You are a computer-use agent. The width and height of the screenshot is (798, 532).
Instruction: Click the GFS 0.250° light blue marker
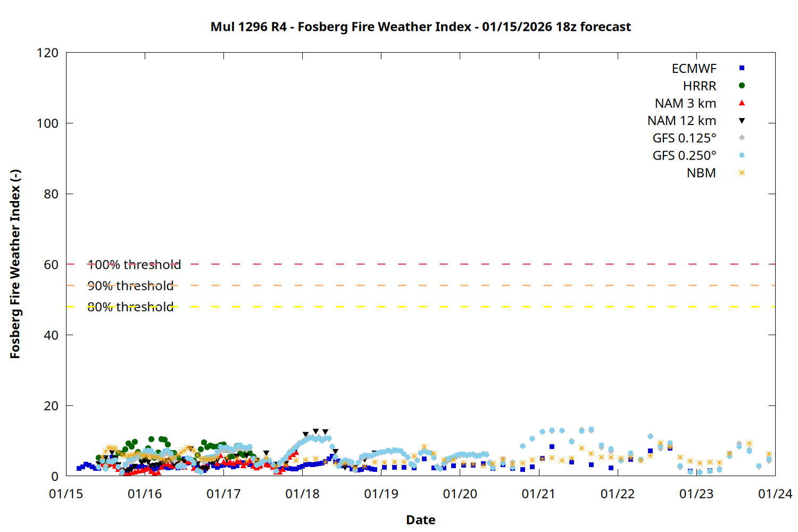(x=742, y=155)
